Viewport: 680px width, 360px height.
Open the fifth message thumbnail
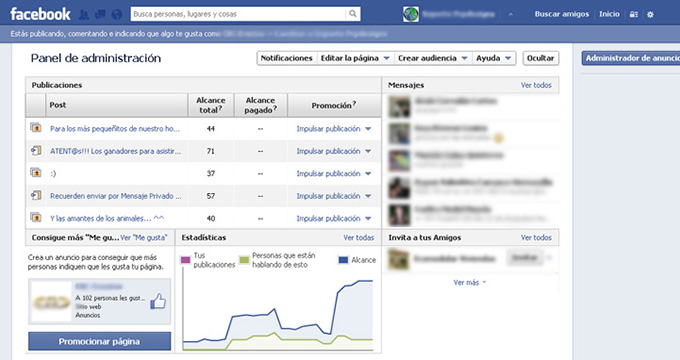pos(399,215)
